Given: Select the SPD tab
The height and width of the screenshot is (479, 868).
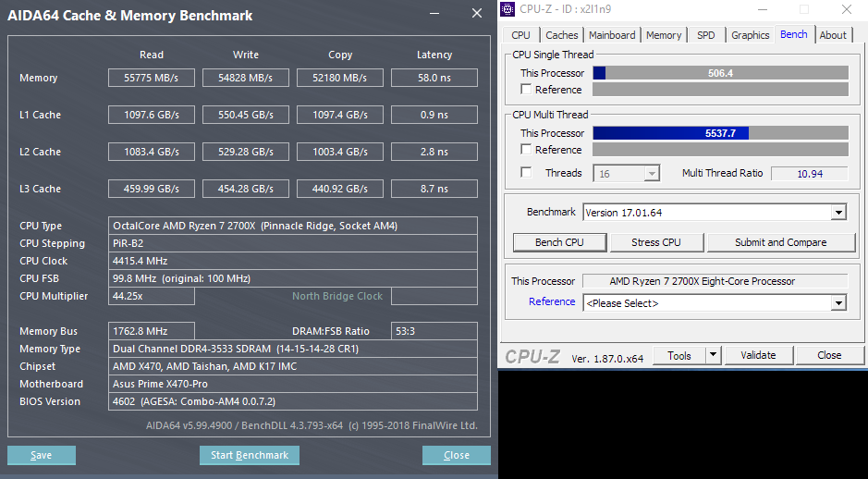Looking at the screenshot, I should (706, 35).
